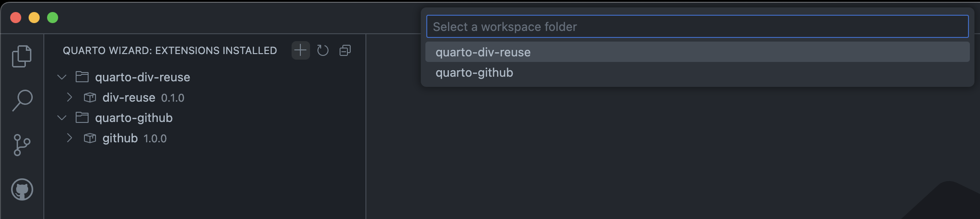Click the div-reuse package cube icon
The height and width of the screenshot is (219, 980).
tap(90, 97)
